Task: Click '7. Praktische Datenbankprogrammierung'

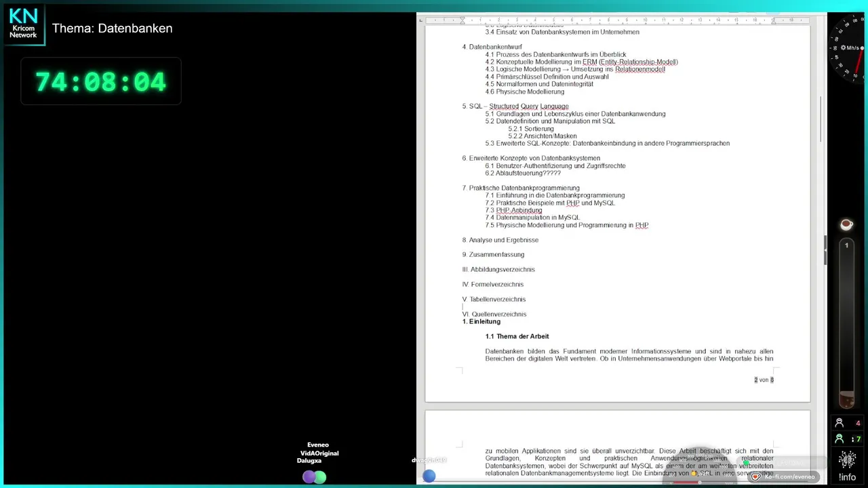Action: pos(521,188)
